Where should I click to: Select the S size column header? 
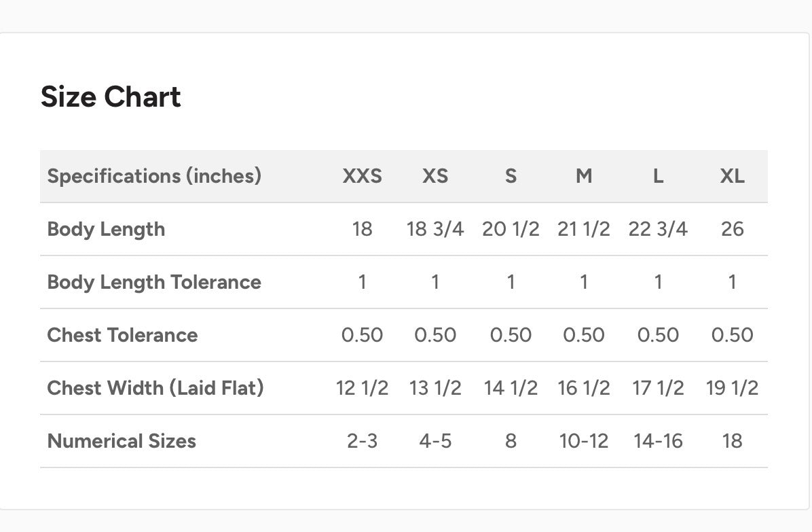(511, 176)
